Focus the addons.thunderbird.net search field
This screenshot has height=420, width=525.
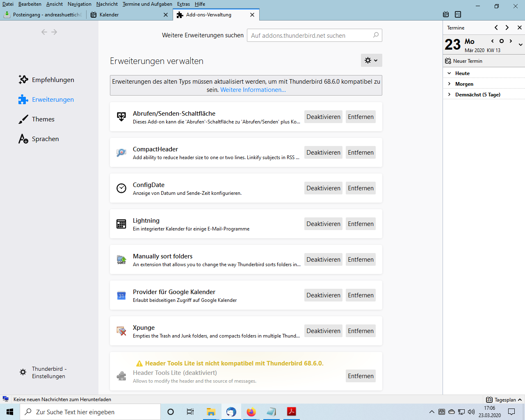pyautogui.click(x=310, y=36)
